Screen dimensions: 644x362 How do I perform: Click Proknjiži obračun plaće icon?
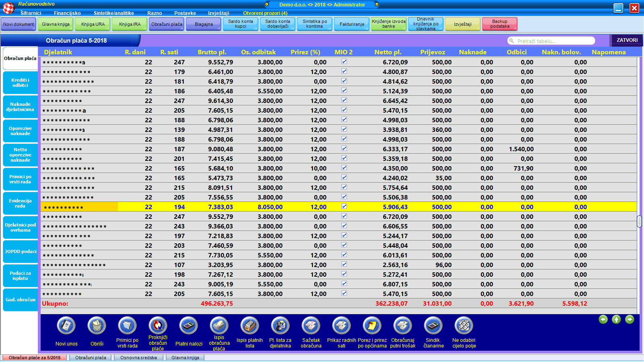point(158,326)
